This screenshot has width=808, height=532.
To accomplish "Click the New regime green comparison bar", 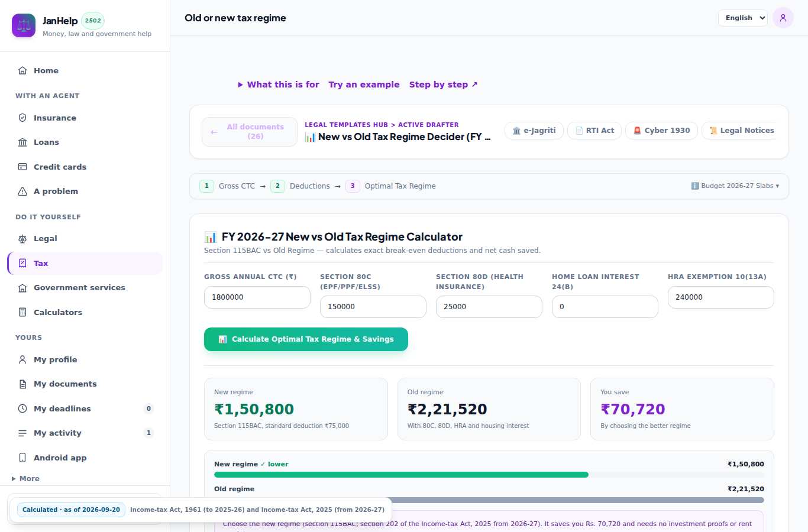I will [401, 475].
